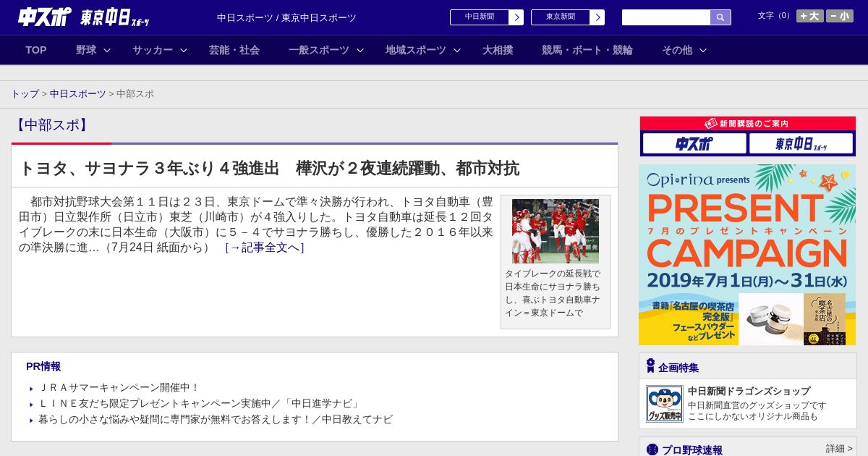
Task: Click 東京中日スポーツ button in subscription banner
Action: (x=801, y=143)
